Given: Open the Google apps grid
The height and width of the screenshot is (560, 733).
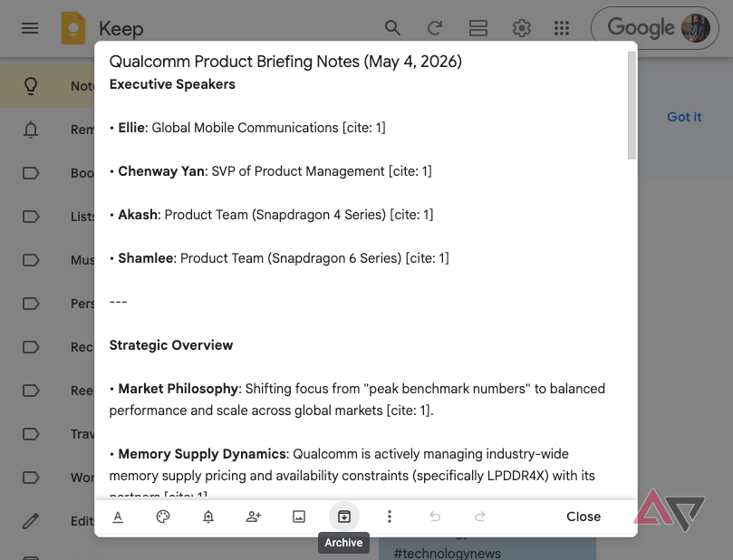Looking at the screenshot, I should click(x=562, y=28).
